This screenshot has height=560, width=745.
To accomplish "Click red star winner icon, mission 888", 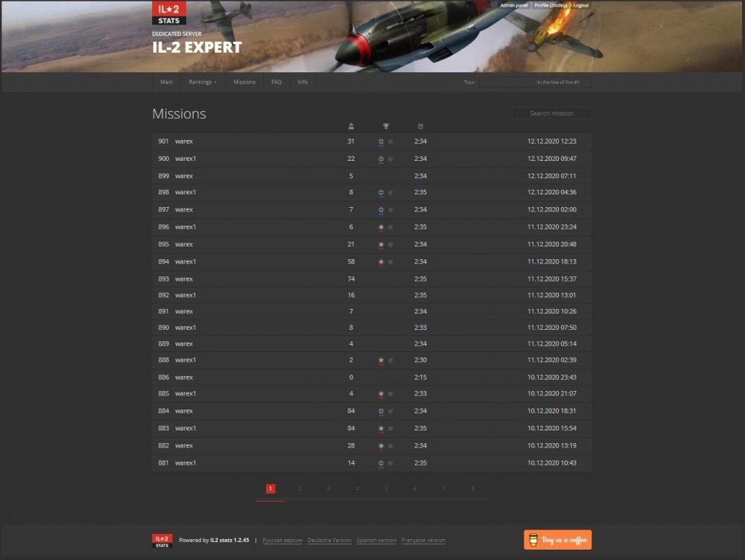I will [381, 360].
